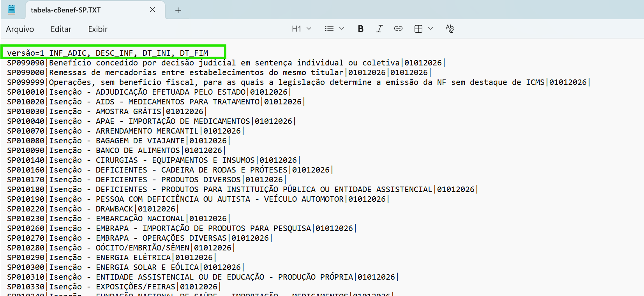Viewport: 644px width, 296px height.
Task: Click 'EMBRAPA - OPERAÇÕES DIVERSAS' text
Action: pyautogui.click(x=161, y=238)
